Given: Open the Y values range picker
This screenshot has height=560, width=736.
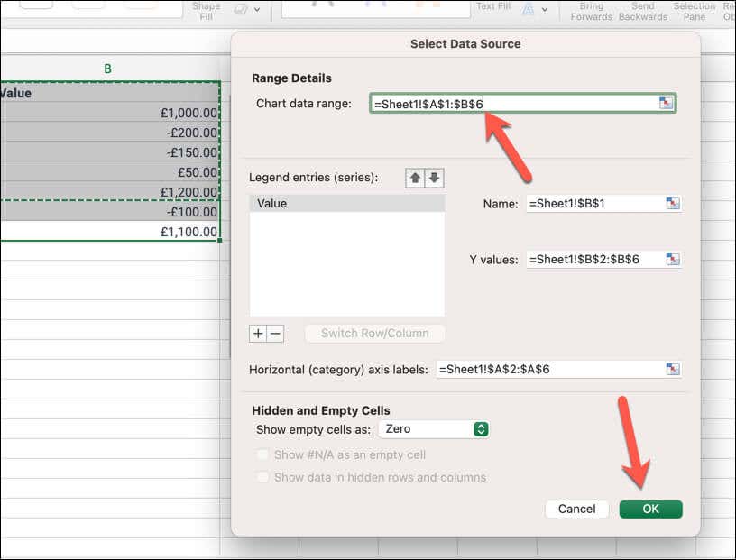Looking at the screenshot, I should point(672,260).
